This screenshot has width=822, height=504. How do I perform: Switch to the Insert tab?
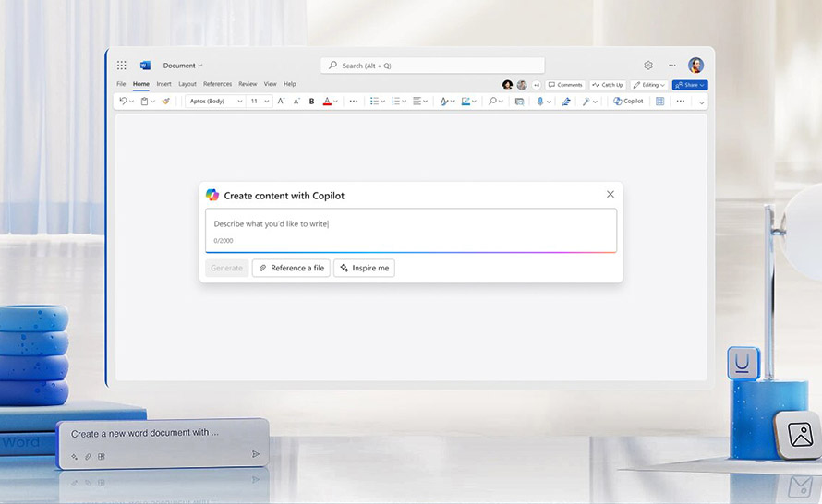pos(163,84)
